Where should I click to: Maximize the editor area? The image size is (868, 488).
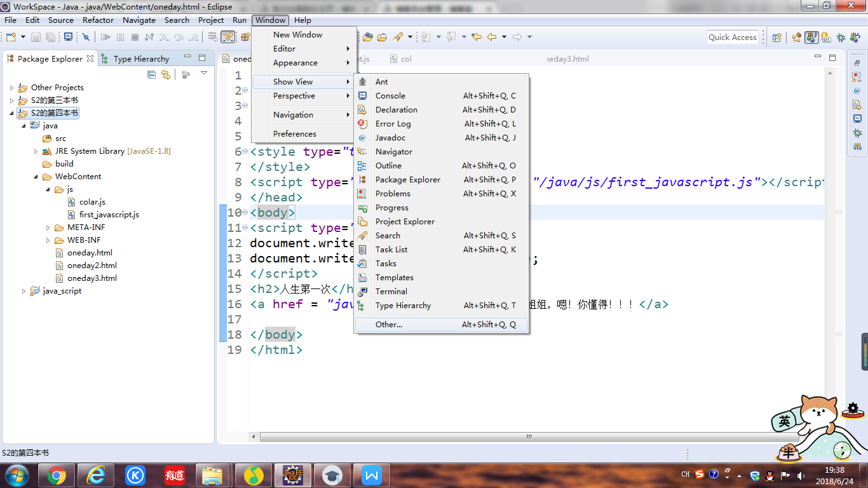(832, 58)
